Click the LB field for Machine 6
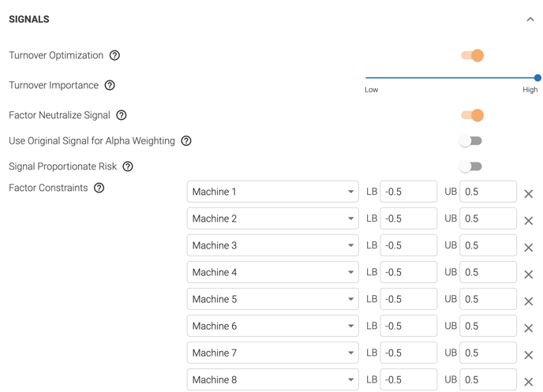The height and width of the screenshot is (392, 543). pos(409,326)
